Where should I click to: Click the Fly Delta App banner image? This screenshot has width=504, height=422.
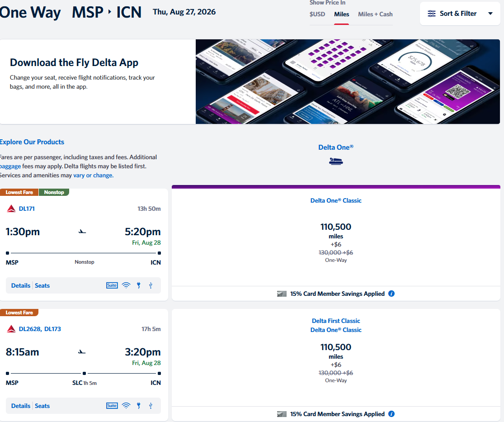point(348,81)
